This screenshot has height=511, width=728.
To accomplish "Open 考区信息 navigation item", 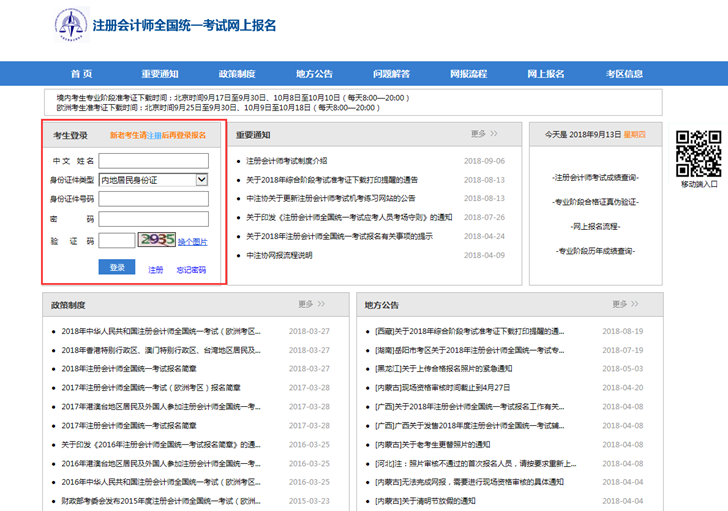I will click(x=623, y=74).
